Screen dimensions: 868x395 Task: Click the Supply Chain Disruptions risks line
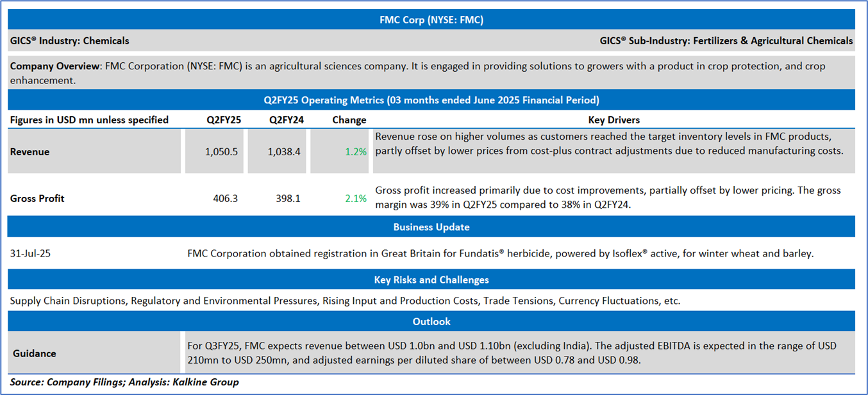coord(345,300)
